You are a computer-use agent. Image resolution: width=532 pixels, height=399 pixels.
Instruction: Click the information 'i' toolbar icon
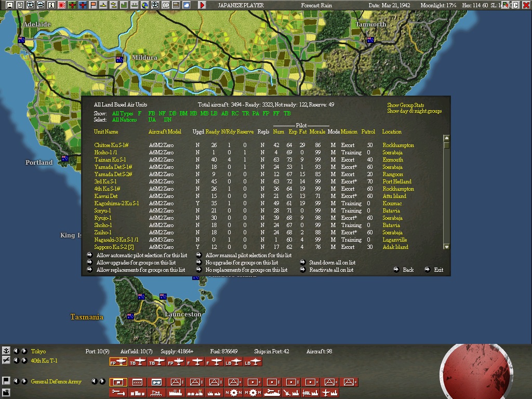(51, 5)
